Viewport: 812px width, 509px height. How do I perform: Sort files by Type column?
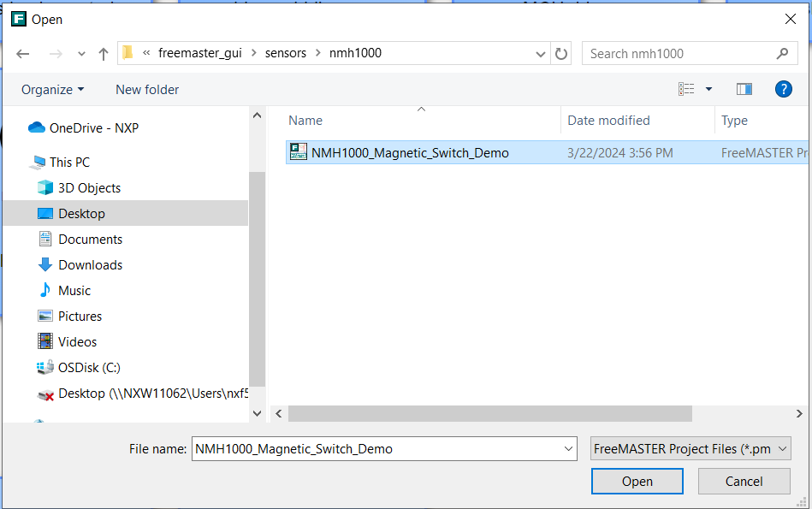tap(734, 121)
